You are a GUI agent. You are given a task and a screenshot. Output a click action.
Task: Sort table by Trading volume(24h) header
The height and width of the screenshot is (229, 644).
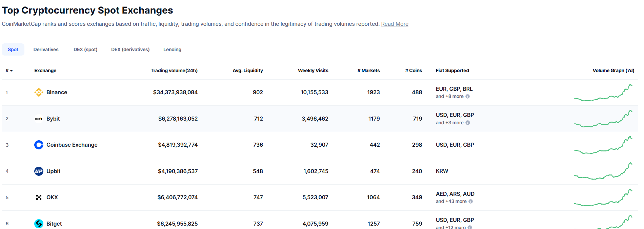(x=174, y=70)
